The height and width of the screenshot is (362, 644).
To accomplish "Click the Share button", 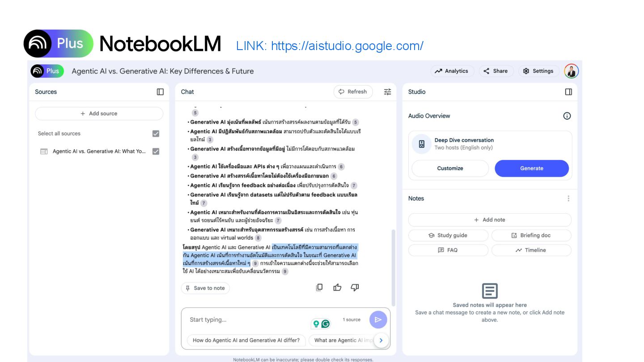I will coord(496,71).
